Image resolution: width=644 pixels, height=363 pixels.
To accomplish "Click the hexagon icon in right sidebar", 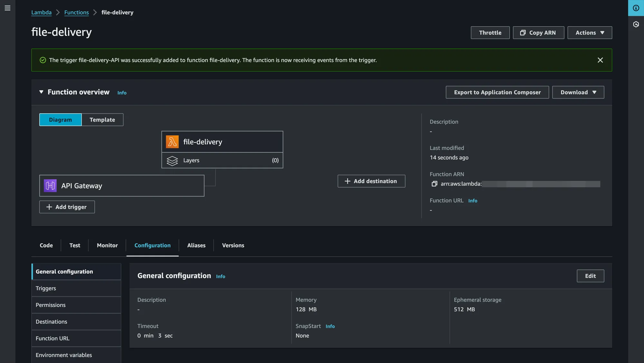I will 636,24.
